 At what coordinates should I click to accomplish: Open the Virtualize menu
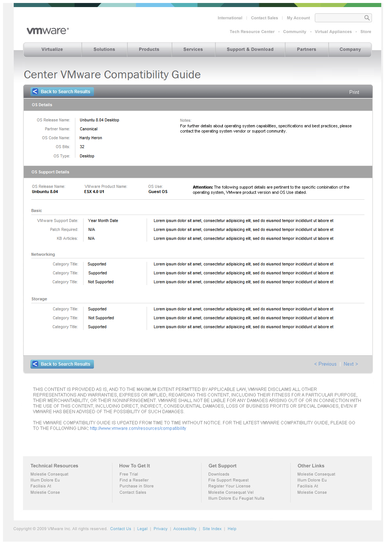(x=52, y=49)
